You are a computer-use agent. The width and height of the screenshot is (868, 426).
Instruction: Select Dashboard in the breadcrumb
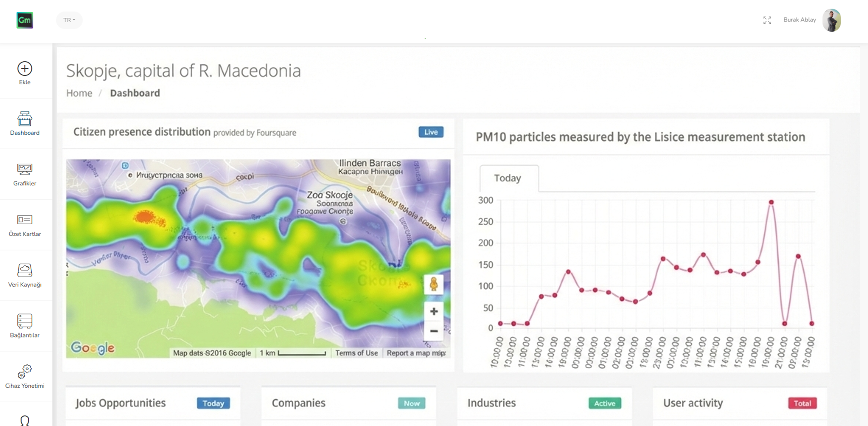pos(135,93)
